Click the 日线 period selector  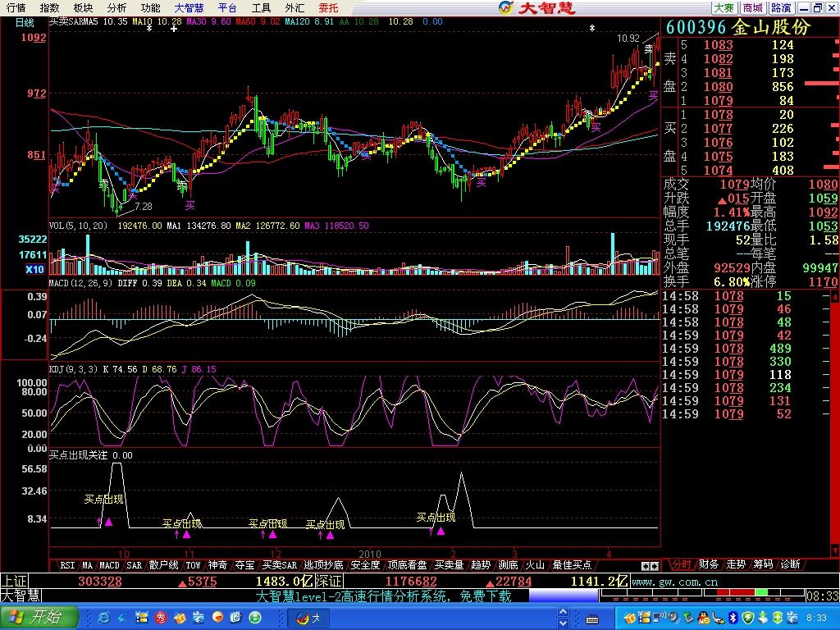(x=24, y=22)
